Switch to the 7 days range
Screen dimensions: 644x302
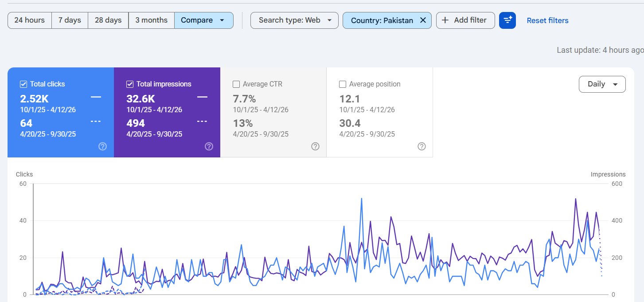pos(70,20)
